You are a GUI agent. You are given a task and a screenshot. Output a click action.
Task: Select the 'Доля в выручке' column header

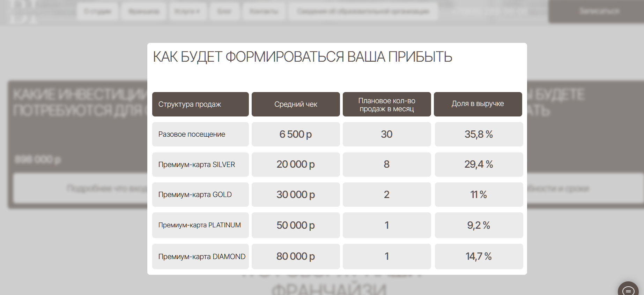pos(478,104)
